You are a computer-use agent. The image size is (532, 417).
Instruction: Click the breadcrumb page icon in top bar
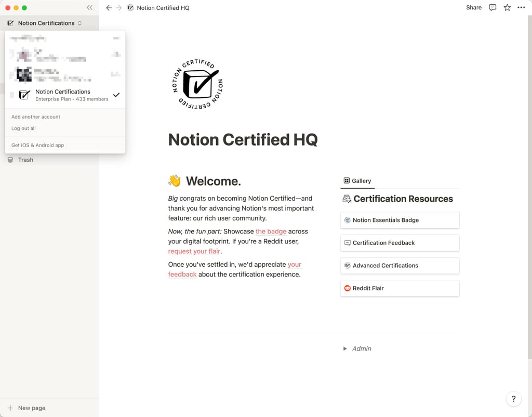(130, 7)
